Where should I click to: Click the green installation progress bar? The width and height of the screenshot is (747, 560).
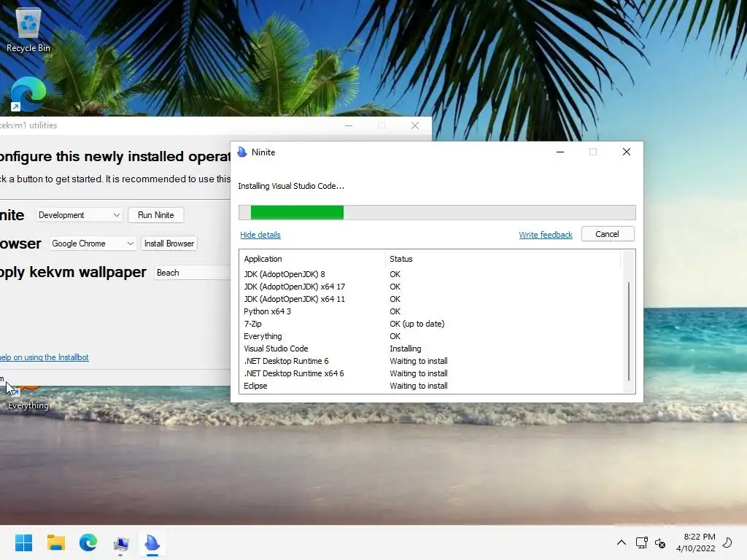437,212
